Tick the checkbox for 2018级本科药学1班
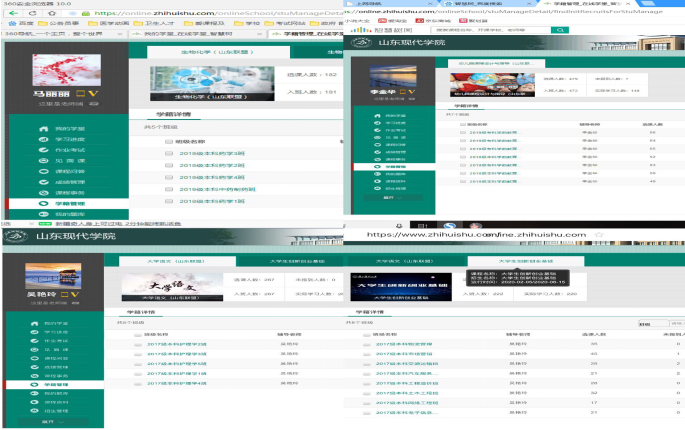The height and width of the screenshot is (430, 685). coord(170,201)
